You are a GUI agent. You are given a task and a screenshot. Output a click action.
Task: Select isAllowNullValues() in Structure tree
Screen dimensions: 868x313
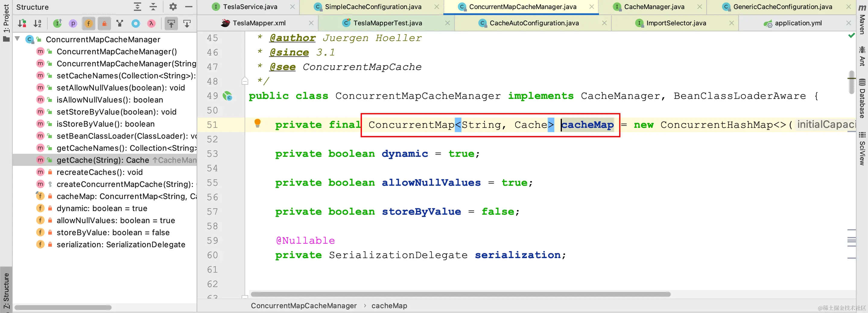tap(109, 100)
